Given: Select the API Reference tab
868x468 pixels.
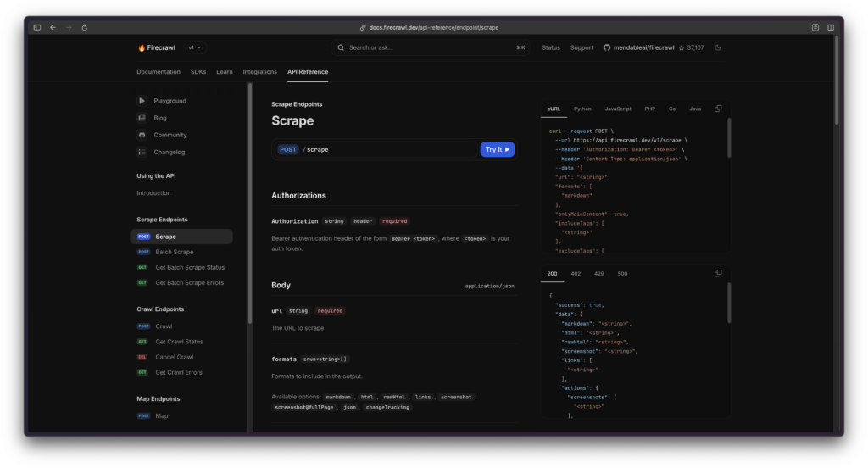Looking at the screenshot, I should 308,72.
